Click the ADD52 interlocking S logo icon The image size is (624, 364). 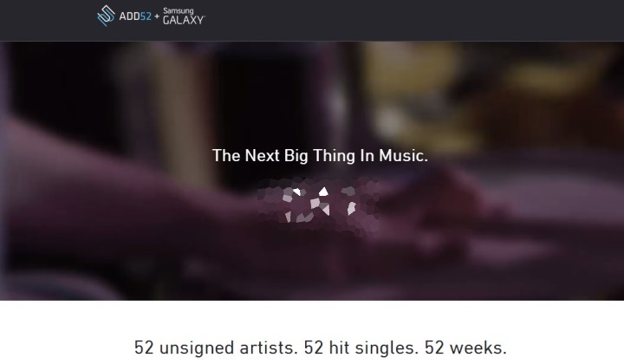point(106,16)
